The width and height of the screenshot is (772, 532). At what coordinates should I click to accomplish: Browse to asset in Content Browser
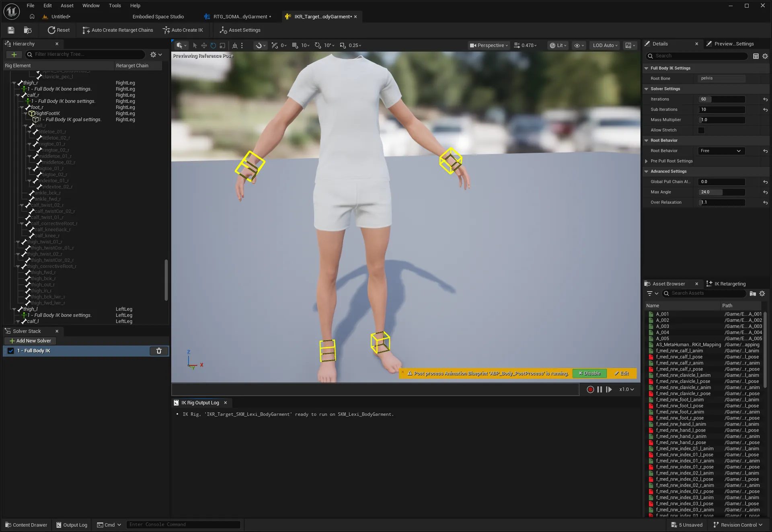28,30
